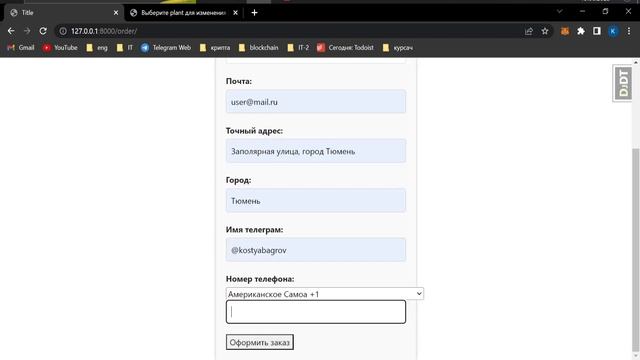The image size is (640, 360).
Task: View site information icon in address bar
Action: point(63,31)
